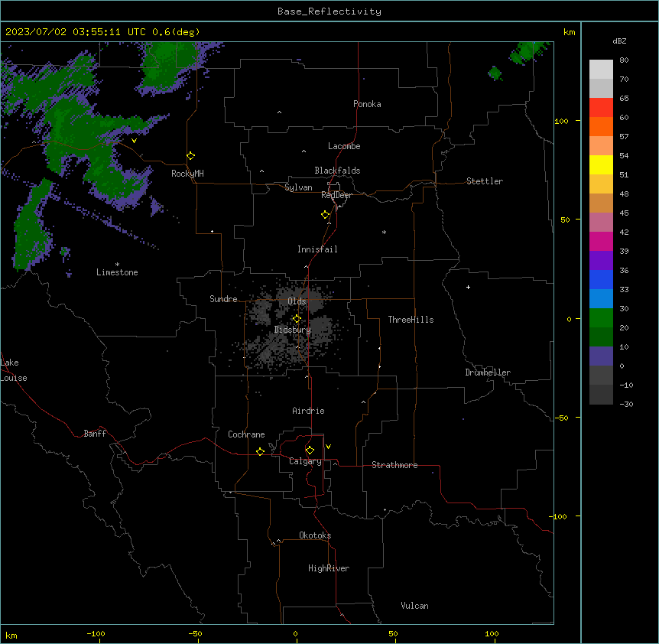Select the Lacombe city label
The height and width of the screenshot is (644, 659).
pyautogui.click(x=344, y=146)
